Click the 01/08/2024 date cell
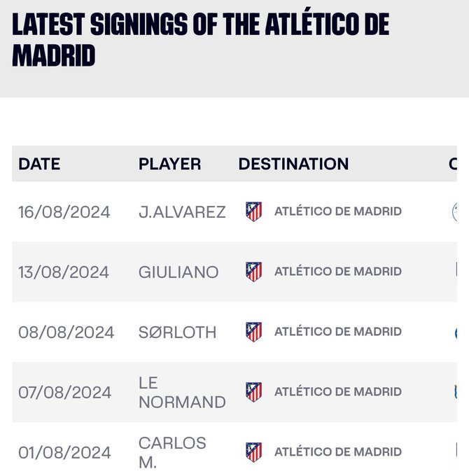 point(64,453)
